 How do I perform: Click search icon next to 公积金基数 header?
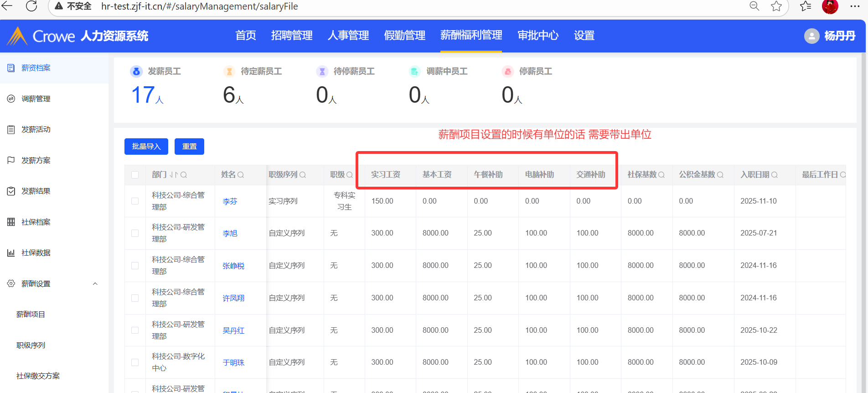720,175
